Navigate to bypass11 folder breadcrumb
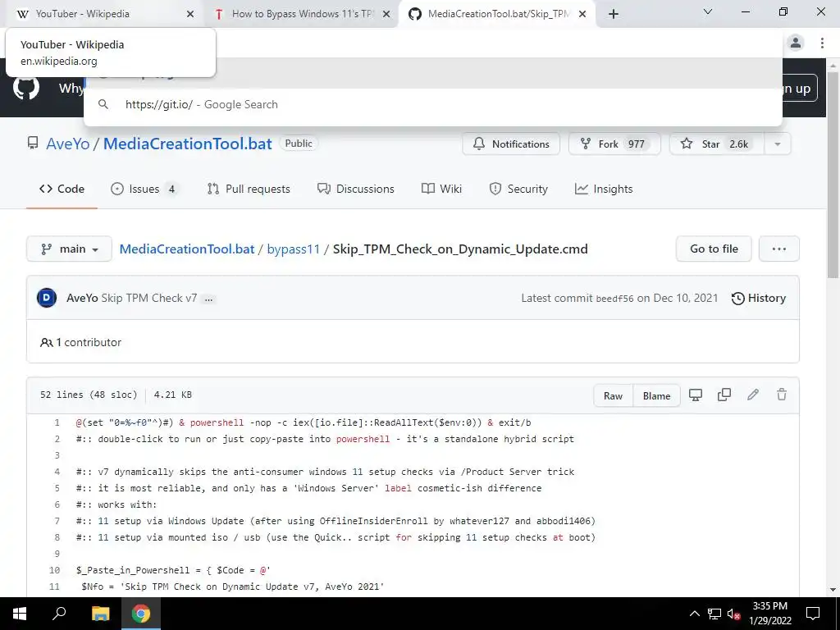This screenshot has height=630, width=840. click(293, 249)
